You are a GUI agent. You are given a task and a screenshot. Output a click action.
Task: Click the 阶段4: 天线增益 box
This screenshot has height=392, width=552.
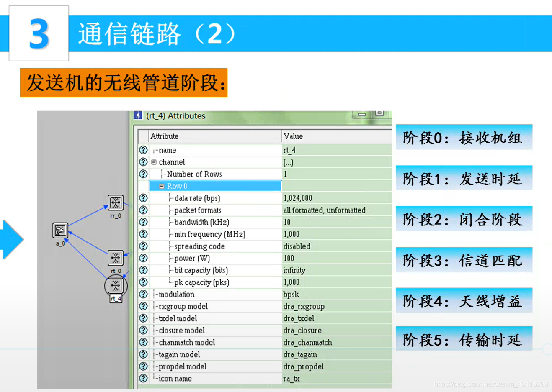(464, 300)
